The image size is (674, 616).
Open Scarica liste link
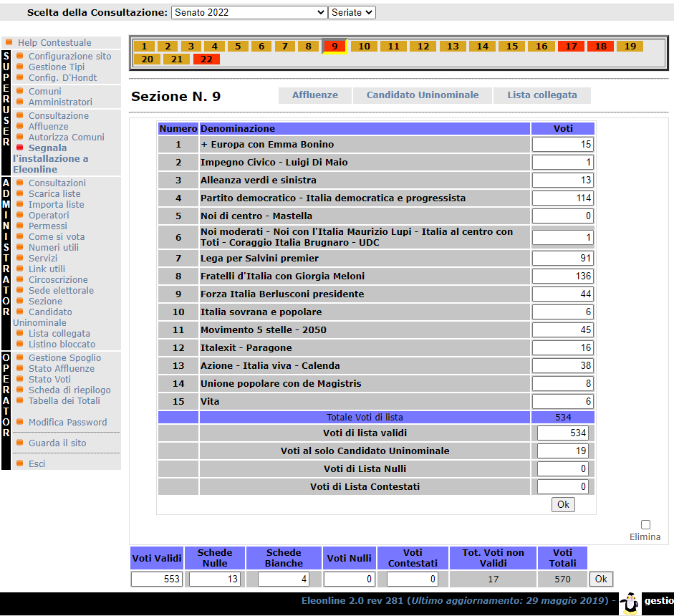(54, 194)
